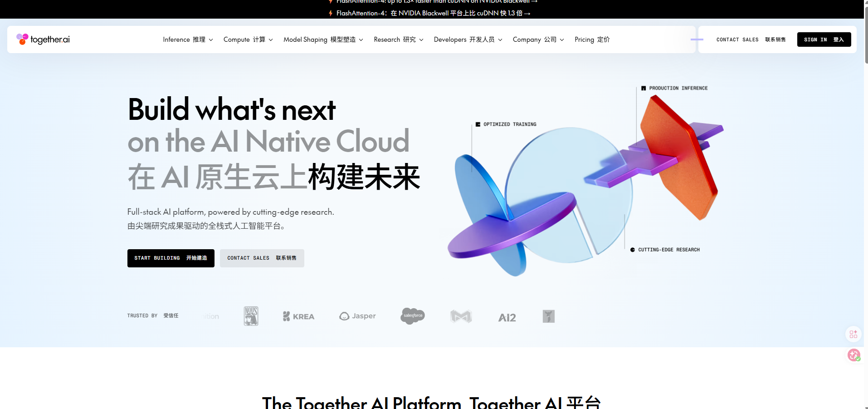868x409 pixels.
Task: Click the "CUTTING-EDGE RESEARCH" label text
Action: click(669, 250)
